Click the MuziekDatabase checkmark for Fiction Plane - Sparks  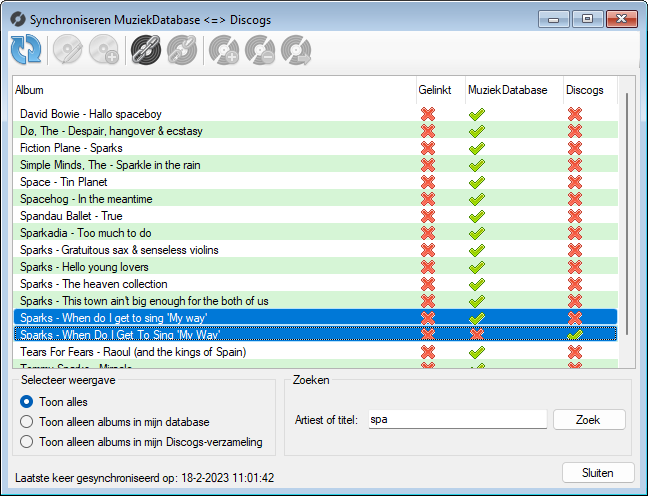tap(477, 148)
